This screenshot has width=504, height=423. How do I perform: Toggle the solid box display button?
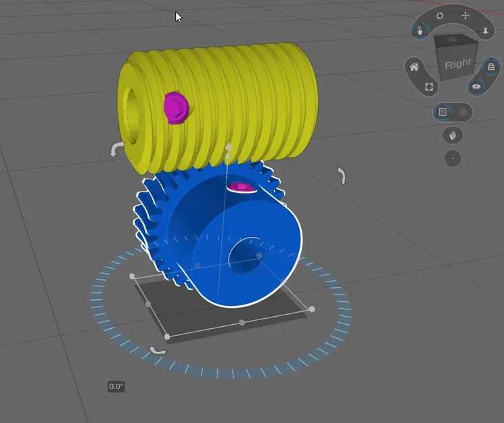(463, 112)
